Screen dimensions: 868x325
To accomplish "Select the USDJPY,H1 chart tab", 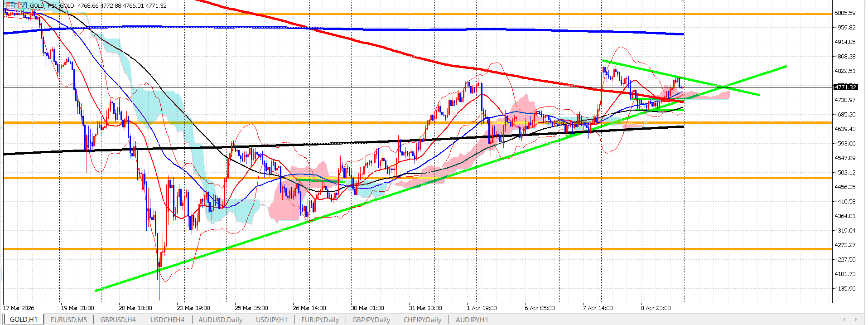I will (x=272, y=320).
